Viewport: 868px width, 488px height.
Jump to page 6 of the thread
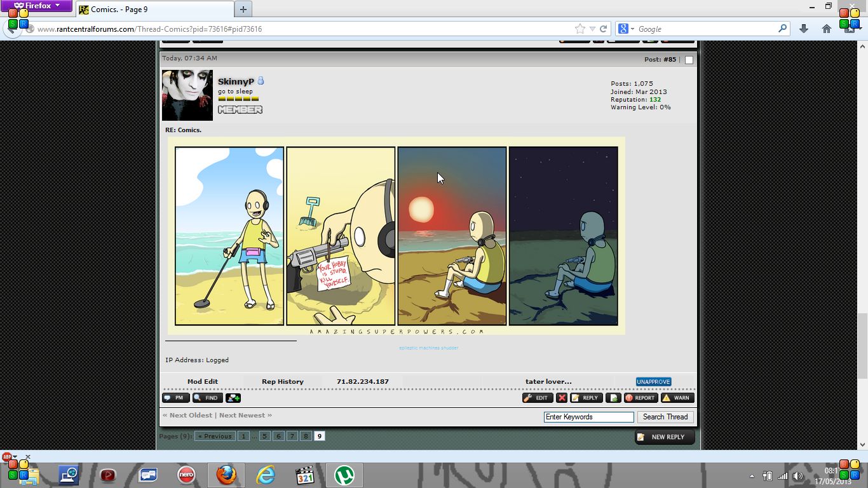click(x=278, y=436)
